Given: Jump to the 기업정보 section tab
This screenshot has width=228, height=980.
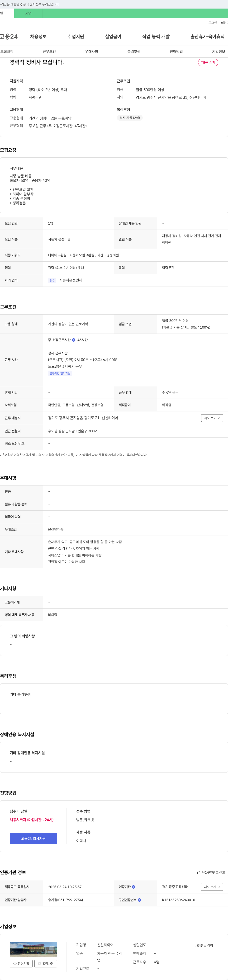Looking at the screenshot, I should [218, 51].
